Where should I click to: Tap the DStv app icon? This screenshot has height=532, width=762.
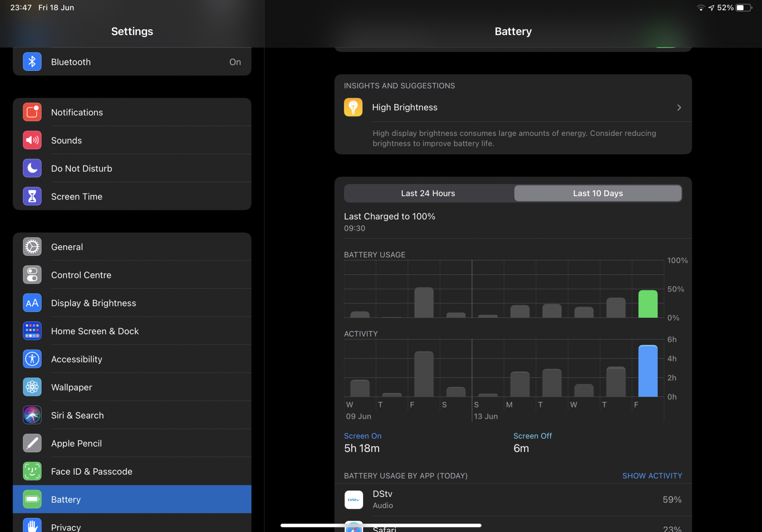pos(354,500)
